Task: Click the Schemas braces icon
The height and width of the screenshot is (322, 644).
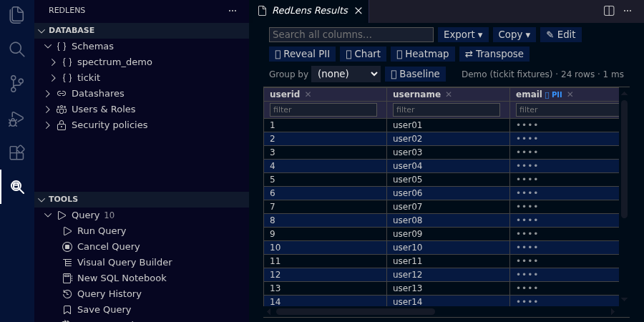Action: click(62, 47)
